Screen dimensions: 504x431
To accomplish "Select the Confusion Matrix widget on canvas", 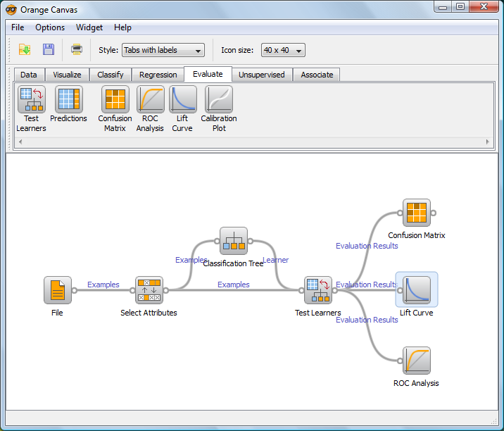I will pos(417,213).
